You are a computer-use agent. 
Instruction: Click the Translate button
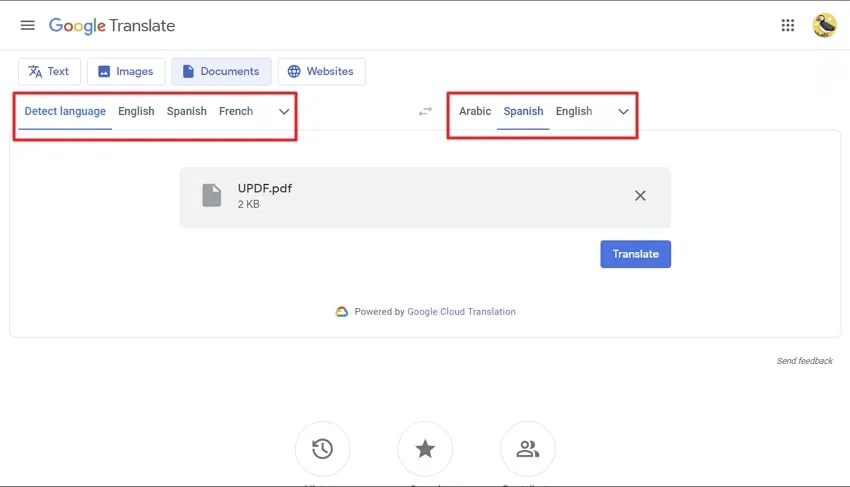pos(635,254)
